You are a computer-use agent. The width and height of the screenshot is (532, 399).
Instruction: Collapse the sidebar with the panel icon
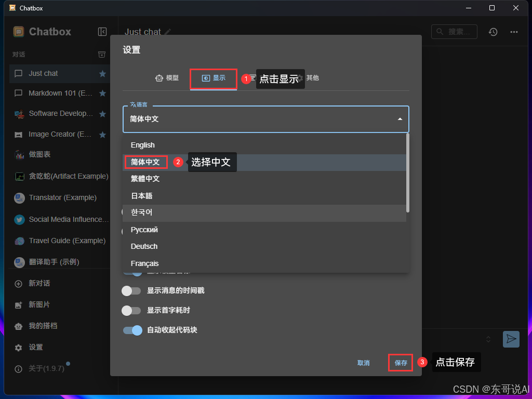click(102, 32)
